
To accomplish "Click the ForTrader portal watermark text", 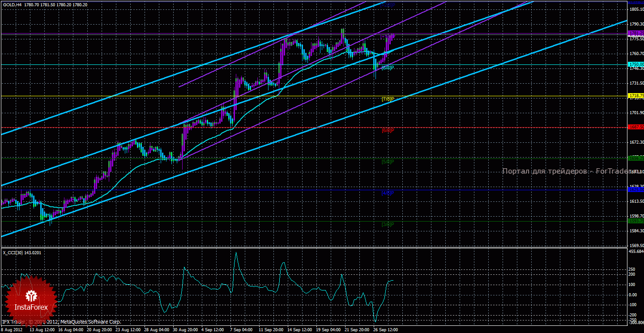I will point(565,171).
